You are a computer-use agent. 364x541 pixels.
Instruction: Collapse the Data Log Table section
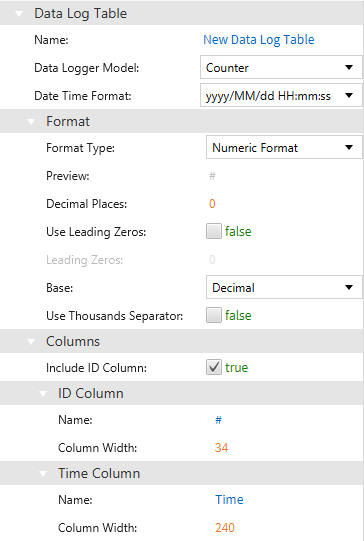pyautogui.click(x=19, y=14)
